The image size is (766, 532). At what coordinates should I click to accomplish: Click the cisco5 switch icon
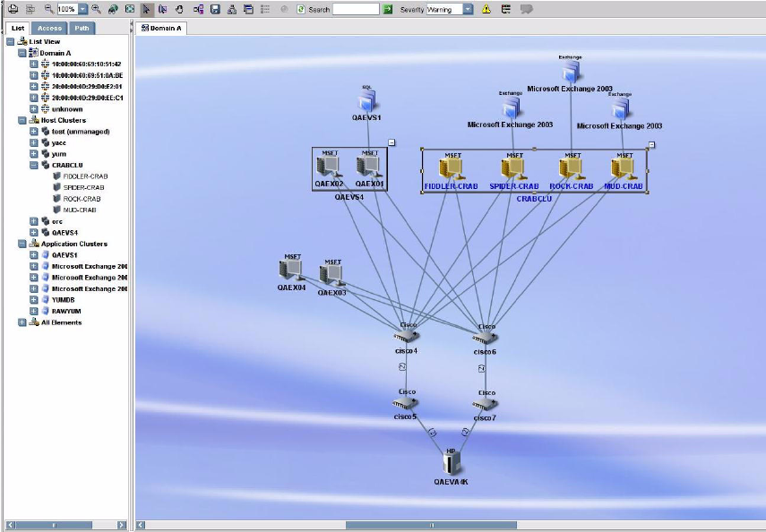[406, 402]
